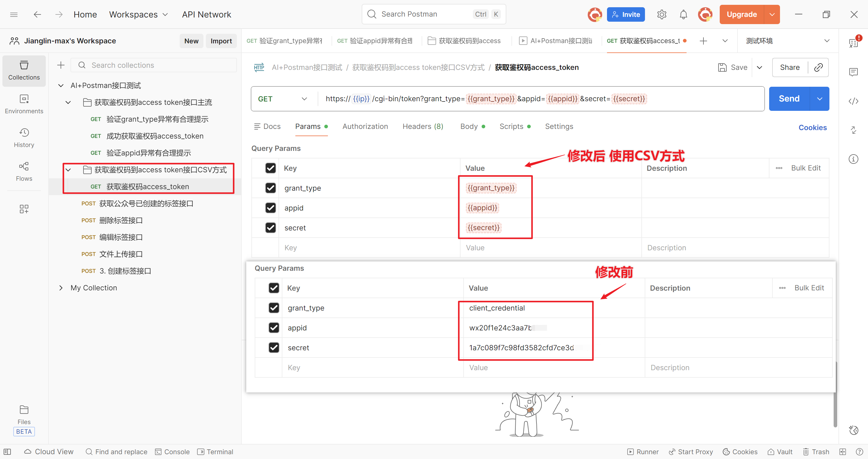
Task: Uncheck the appid row with wx20f1e24c3aa7b value
Action: [274, 328]
